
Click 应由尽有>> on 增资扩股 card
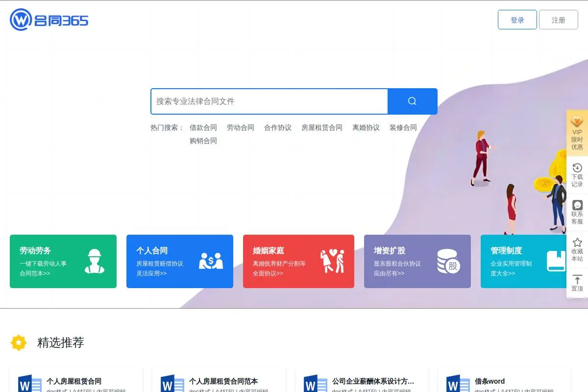pos(389,273)
